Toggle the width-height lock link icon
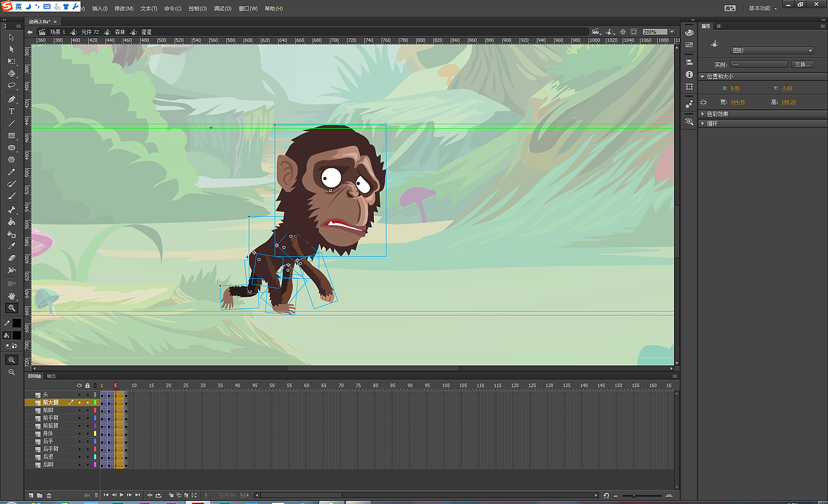This screenshot has height=504, width=828. coord(703,102)
